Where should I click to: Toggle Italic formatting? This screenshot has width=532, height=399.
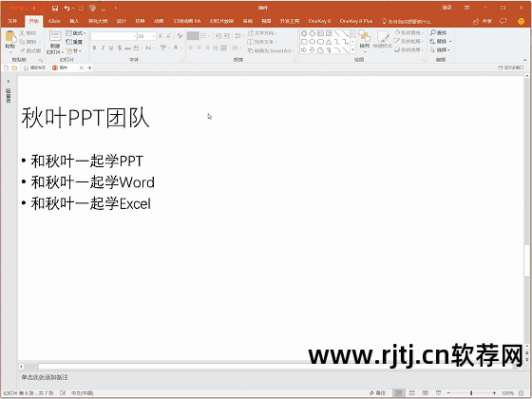pos(103,48)
